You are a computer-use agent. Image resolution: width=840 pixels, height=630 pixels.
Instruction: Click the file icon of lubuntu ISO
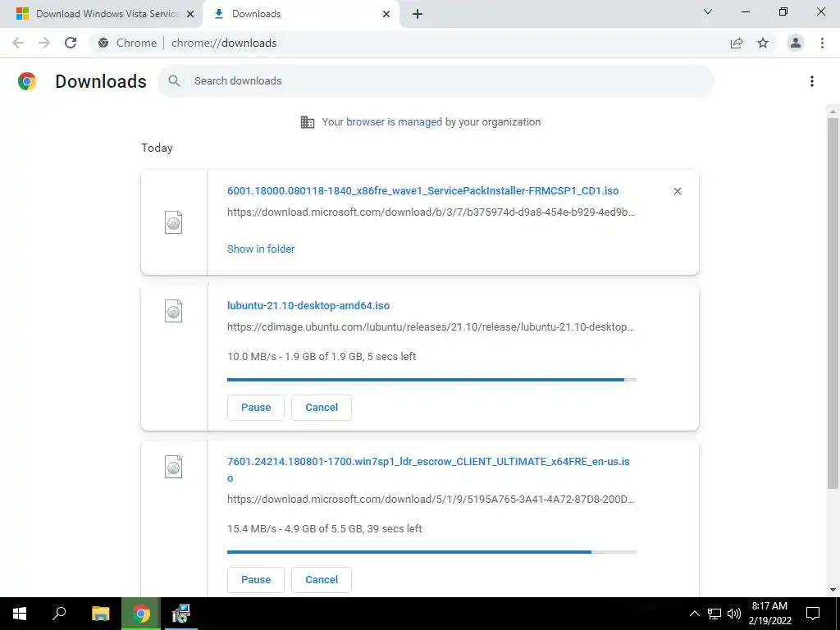174,311
